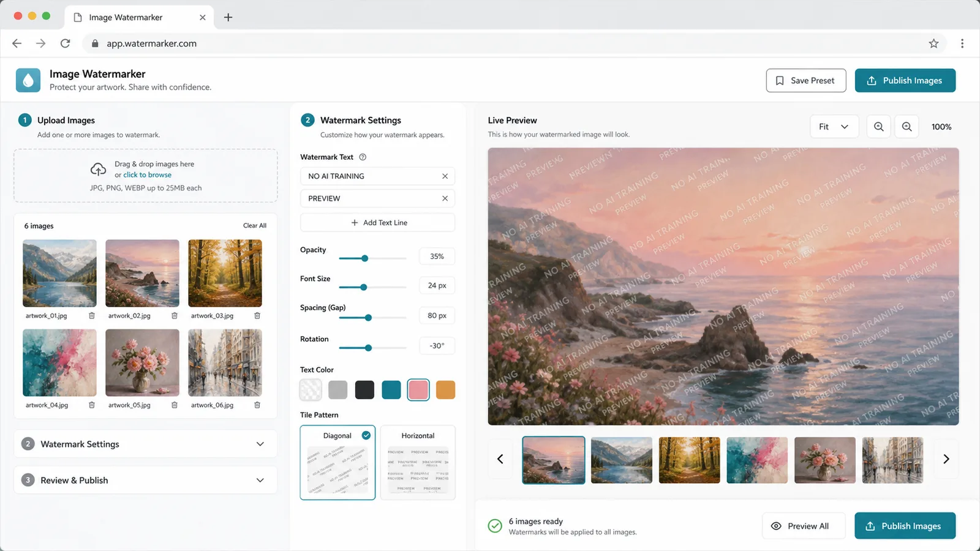The image size is (980, 551).
Task: Open the Fit zoom dropdown
Action: coord(834,127)
